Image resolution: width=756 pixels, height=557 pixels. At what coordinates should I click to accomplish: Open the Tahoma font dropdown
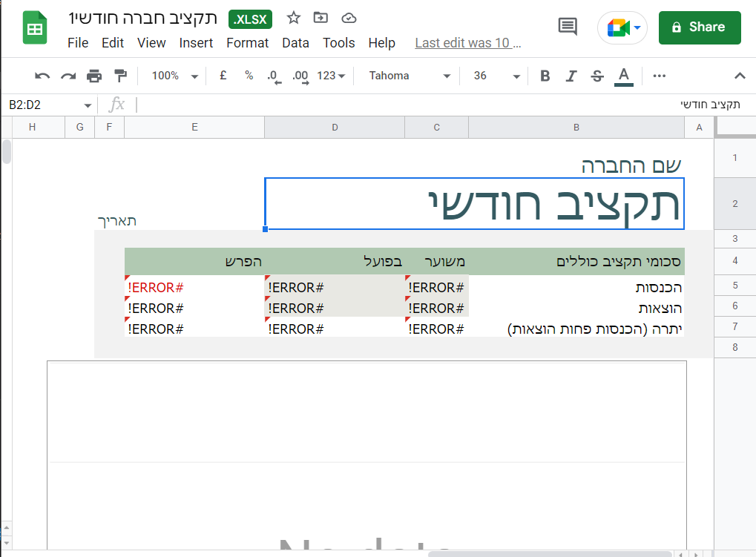[x=409, y=76]
